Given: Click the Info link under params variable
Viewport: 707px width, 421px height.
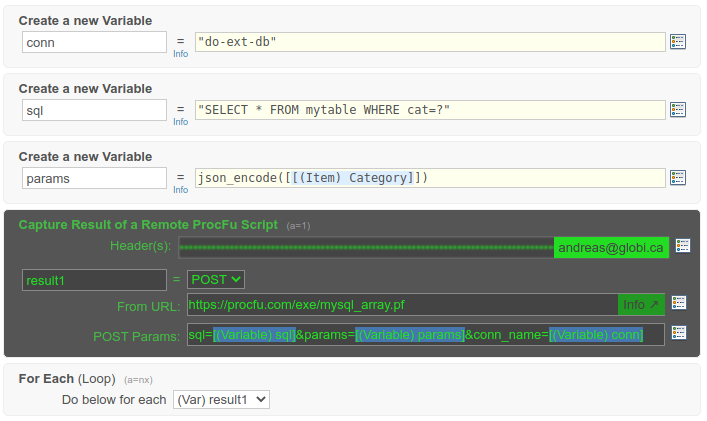Looking at the screenshot, I should 180,189.
